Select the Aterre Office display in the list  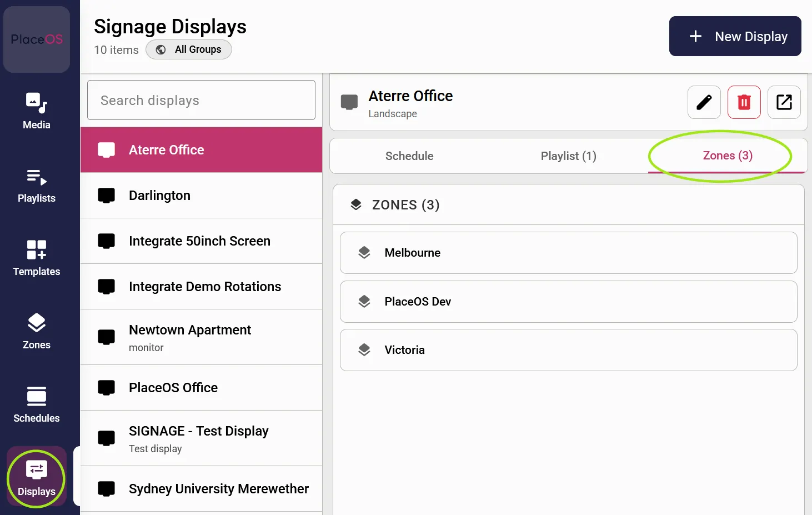(201, 150)
